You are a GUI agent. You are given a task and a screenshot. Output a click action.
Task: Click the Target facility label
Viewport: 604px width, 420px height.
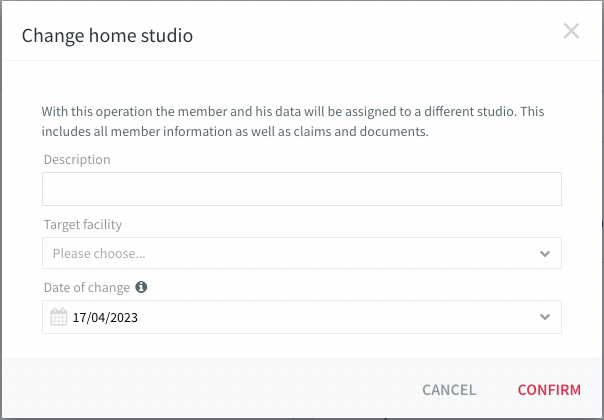(x=83, y=224)
